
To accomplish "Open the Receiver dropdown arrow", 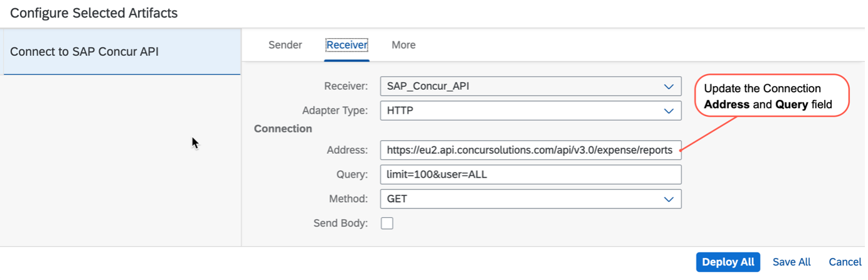I will [x=669, y=87].
